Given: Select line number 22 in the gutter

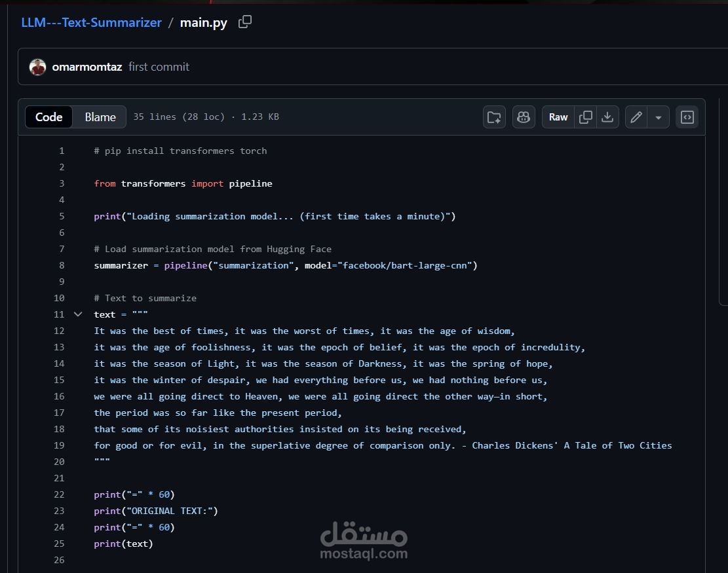Looking at the screenshot, I should (58, 494).
